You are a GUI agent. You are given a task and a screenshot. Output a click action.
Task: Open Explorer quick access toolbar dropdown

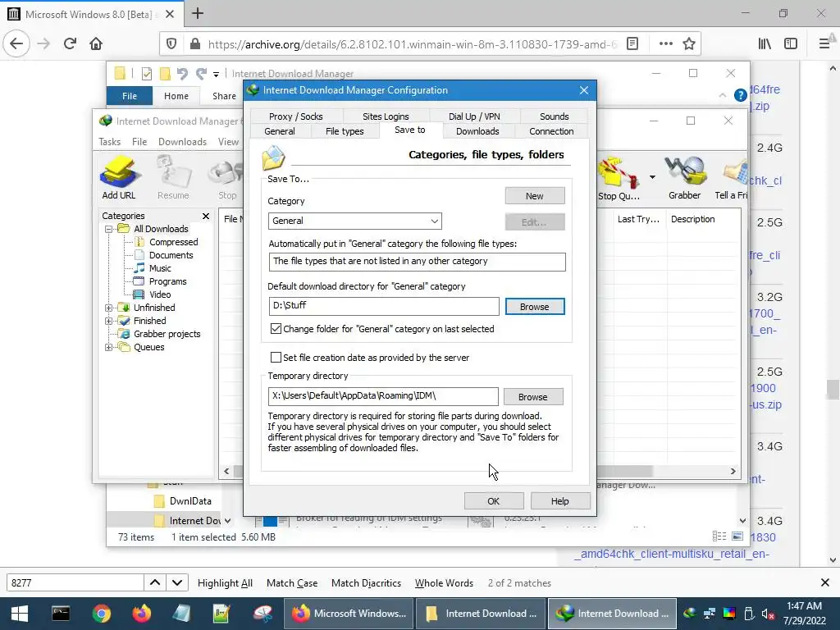click(216, 74)
